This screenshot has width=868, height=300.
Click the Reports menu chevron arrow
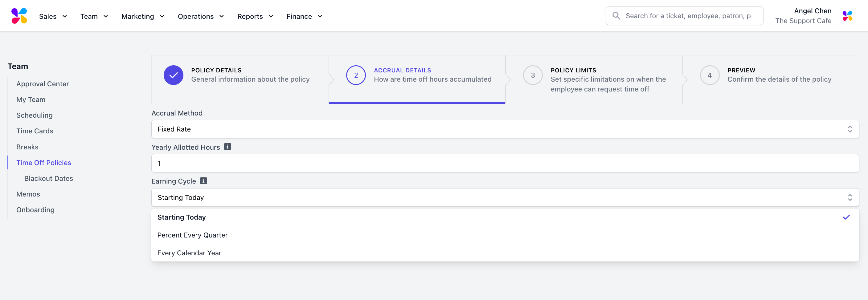[271, 16]
